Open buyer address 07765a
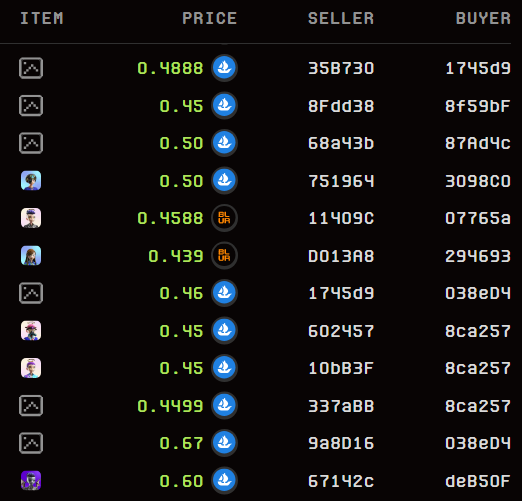Screen dimensions: 522x501 [478, 218]
